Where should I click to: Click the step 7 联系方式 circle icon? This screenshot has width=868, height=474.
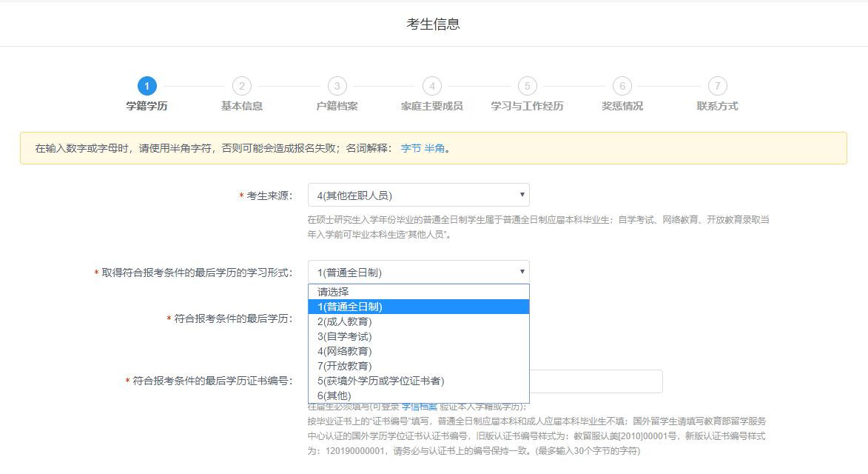(x=716, y=87)
